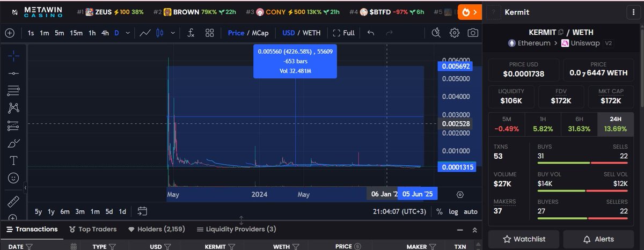The image size is (644, 250).
Task: Take a chart snapshot with camera
Action: (473, 33)
